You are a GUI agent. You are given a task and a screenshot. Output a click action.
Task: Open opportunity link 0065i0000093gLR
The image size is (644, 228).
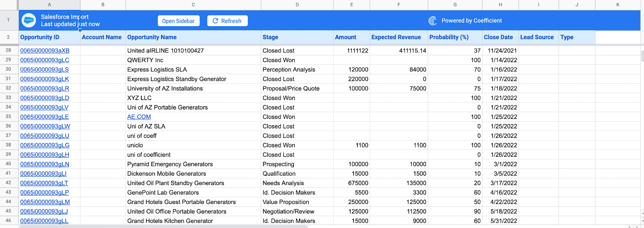pos(45,89)
